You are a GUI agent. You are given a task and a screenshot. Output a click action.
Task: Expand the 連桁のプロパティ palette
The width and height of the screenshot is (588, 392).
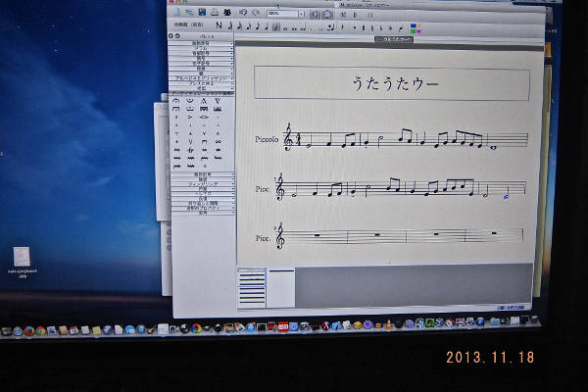(x=203, y=208)
